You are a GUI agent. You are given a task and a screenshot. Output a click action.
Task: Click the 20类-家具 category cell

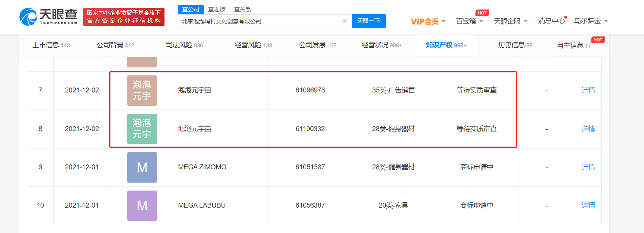[x=393, y=205]
